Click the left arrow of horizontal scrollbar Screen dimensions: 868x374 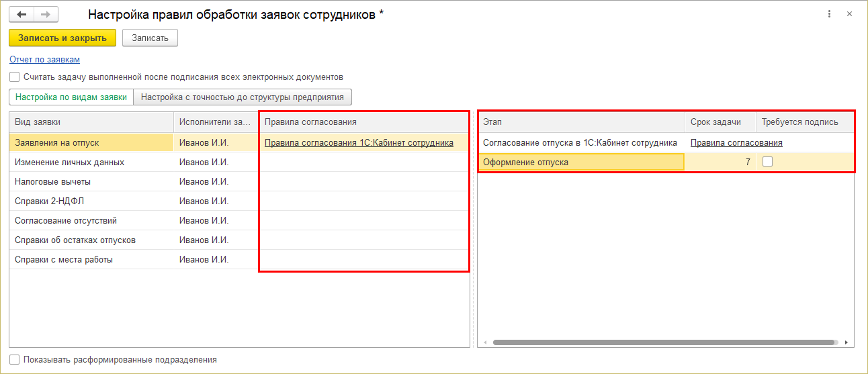[x=486, y=342]
